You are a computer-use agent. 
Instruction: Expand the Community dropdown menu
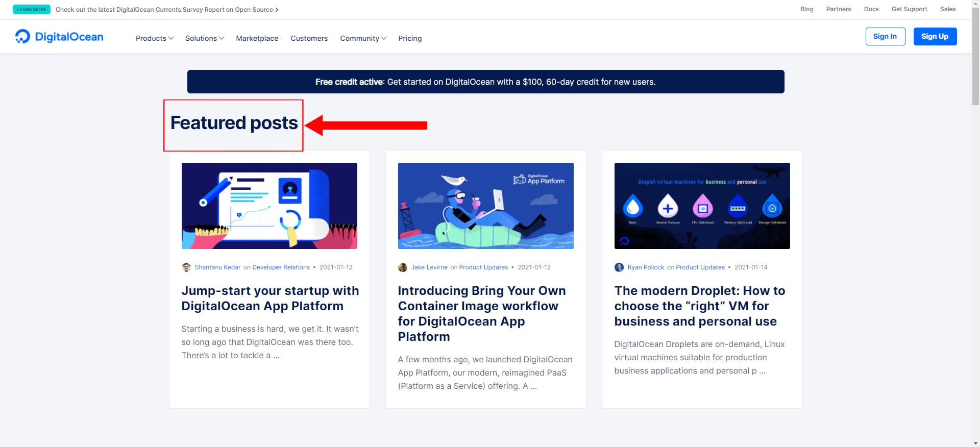point(363,38)
